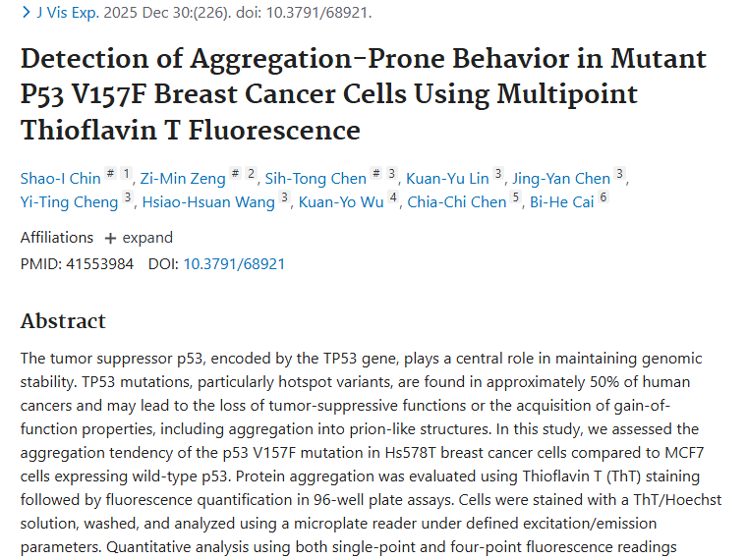Open author Shao-I Chin's page

point(61,178)
